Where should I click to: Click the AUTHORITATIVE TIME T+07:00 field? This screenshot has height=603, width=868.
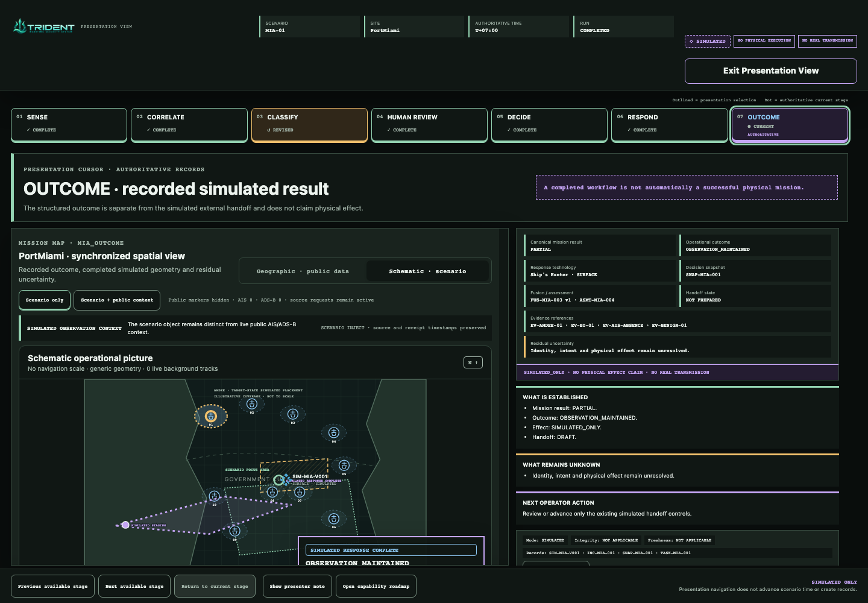point(519,27)
